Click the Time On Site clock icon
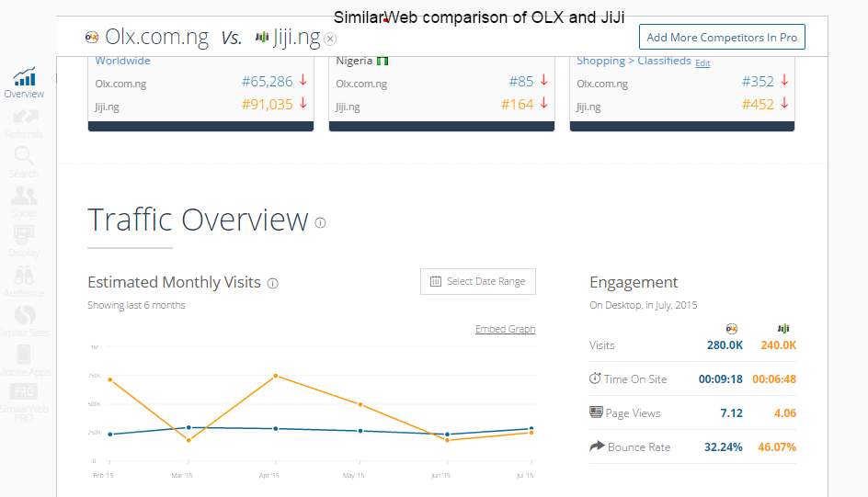Screen dimensions: 868x497 pyautogui.click(x=595, y=378)
